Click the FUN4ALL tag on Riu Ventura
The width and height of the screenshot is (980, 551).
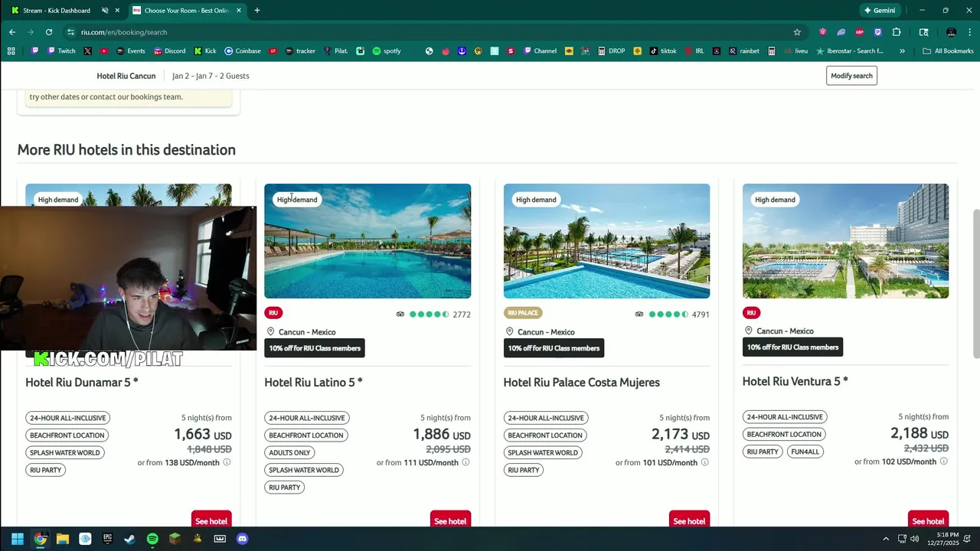click(805, 452)
